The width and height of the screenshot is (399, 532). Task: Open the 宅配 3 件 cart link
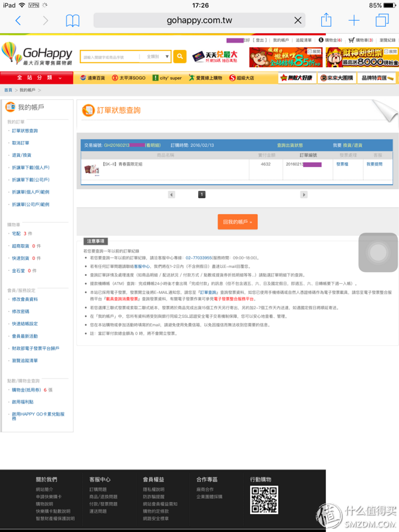click(22, 233)
